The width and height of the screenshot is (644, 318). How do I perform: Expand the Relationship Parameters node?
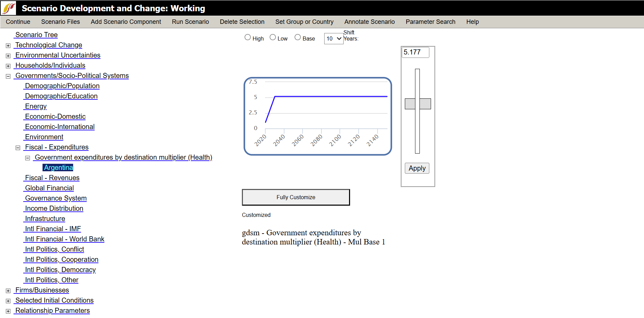pyautogui.click(x=8, y=311)
